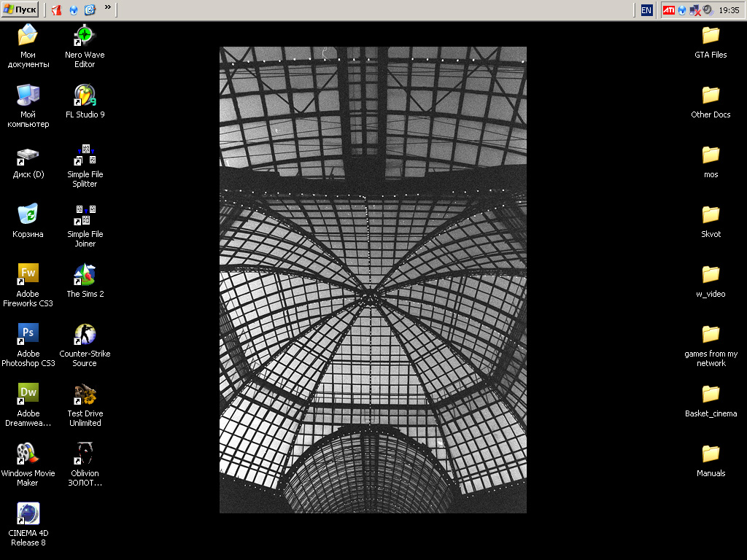The width and height of the screenshot is (747, 560).
Task: Click the clock showing 19:35
Action: pos(729,10)
